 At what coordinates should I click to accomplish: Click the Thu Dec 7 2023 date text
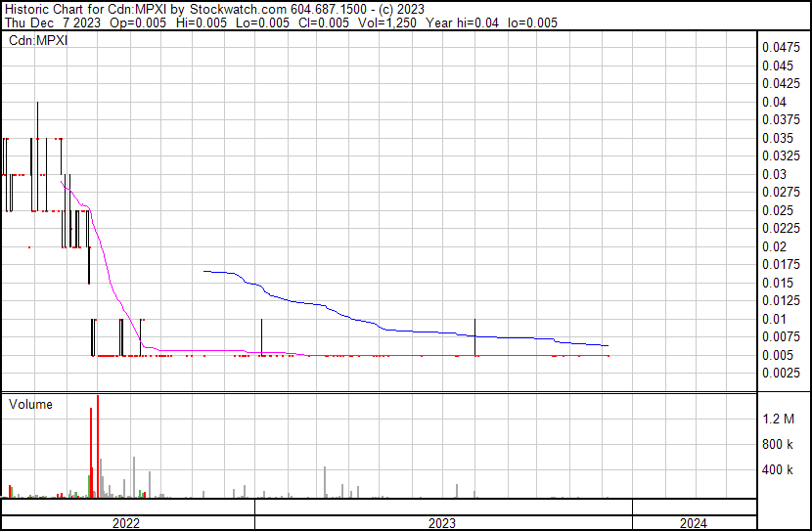(53, 22)
